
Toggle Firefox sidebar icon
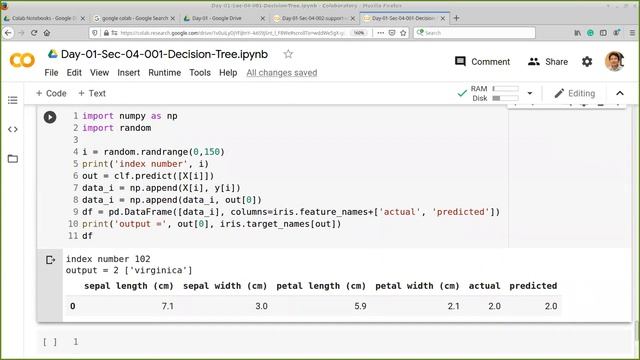[x=603, y=33]
